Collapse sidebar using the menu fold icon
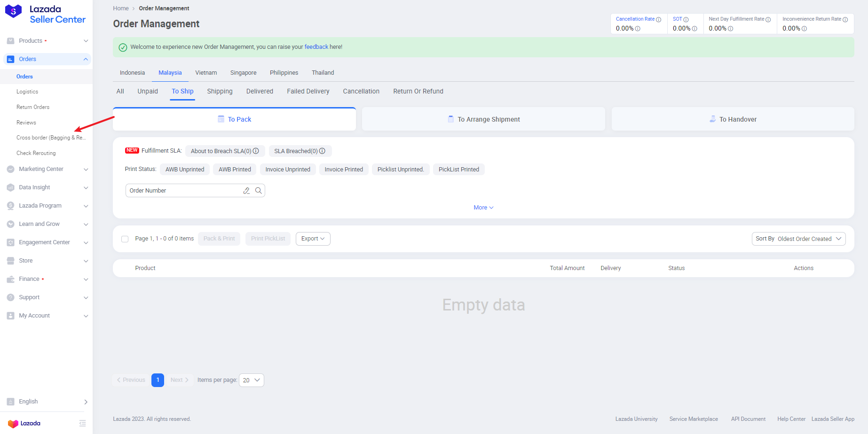This screenshot has width=868, height=434. [x=83, y=423]
